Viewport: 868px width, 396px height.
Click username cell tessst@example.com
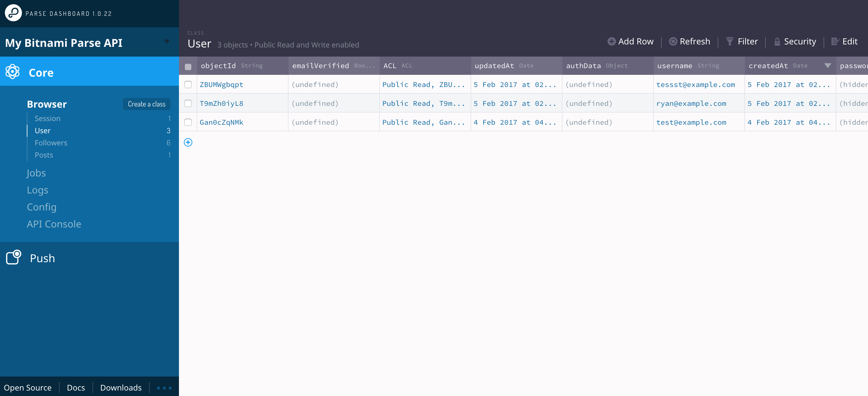699,85
